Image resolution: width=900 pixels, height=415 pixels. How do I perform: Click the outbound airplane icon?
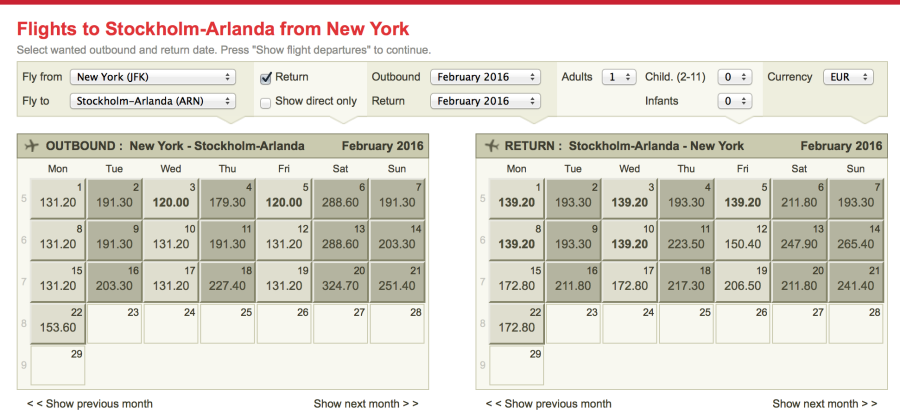click(x=29, y=146)
